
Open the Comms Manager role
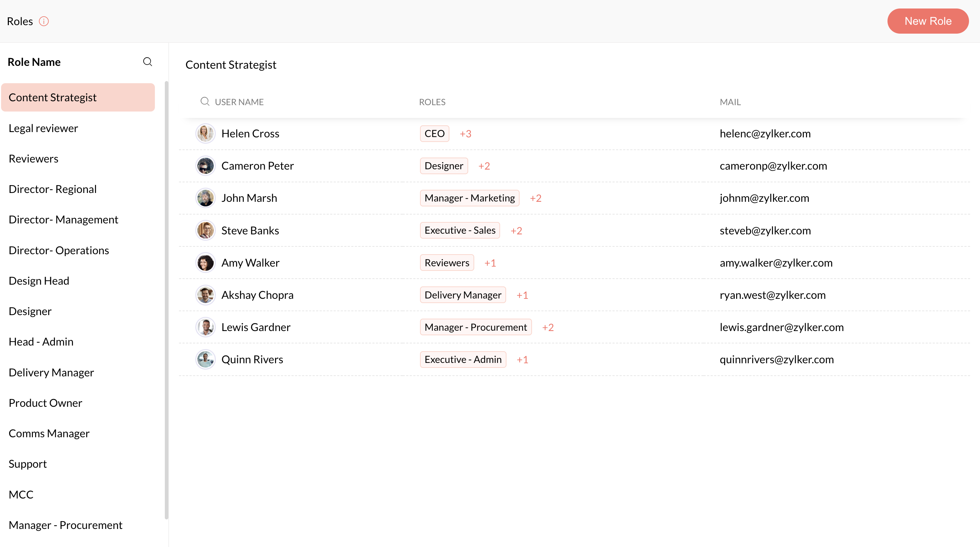pyautogui.click(x=49, y=433)
